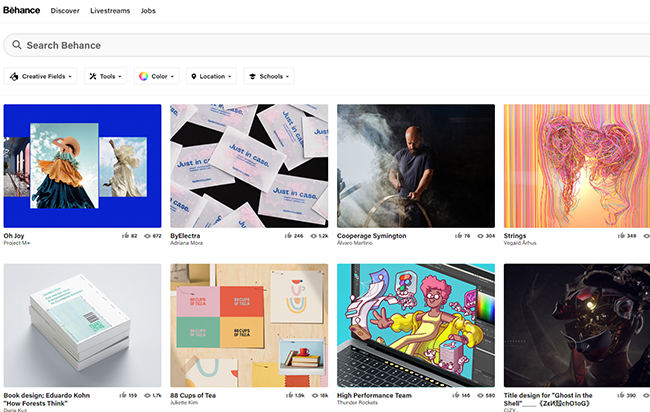Click the thumbs-up icon on Book design
Viewport: 650px width, 412px height.
[x=123, y=395]
